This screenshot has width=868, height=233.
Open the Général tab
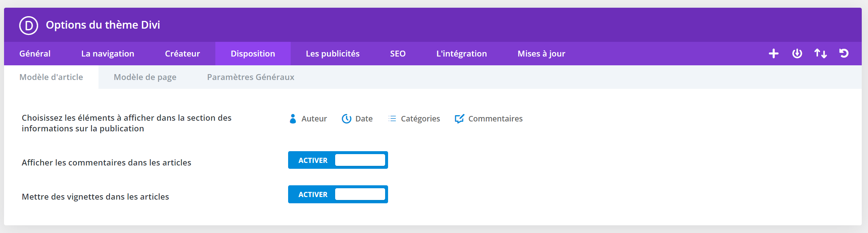[35, 54]
